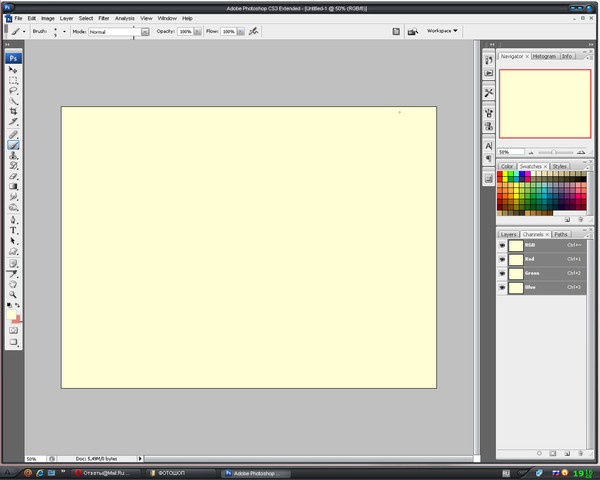Screen dimensions: 600x480
Task: Open the Workspace dropdown
Action: click(x=442, y=31)
